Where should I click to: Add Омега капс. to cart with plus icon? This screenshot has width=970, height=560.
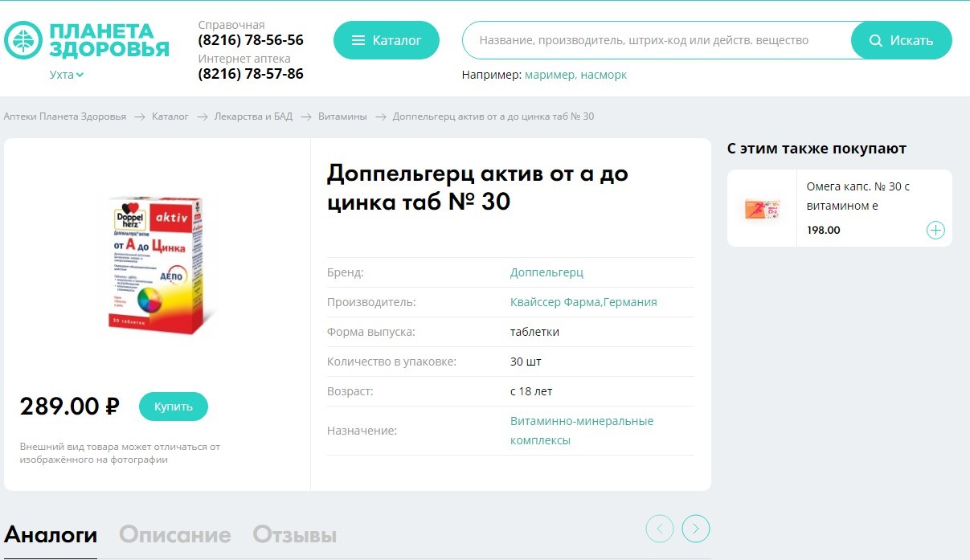(x=935, y=231)
